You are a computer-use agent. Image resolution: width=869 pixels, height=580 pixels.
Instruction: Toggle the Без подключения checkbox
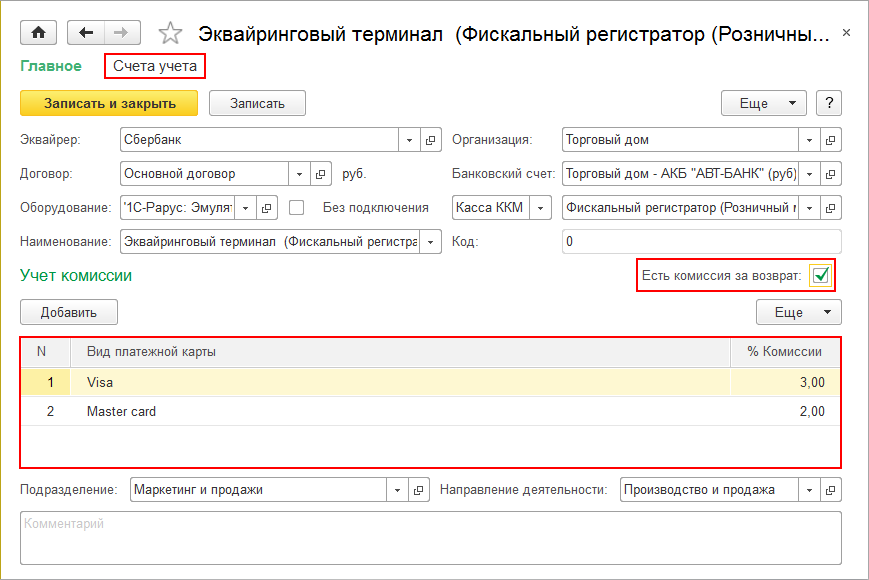tap(297, 208)
